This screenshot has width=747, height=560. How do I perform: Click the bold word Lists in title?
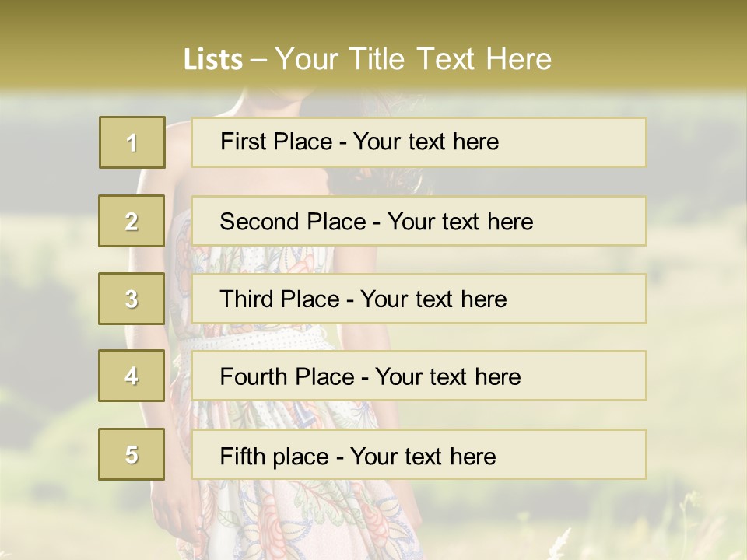pos(213,60)
